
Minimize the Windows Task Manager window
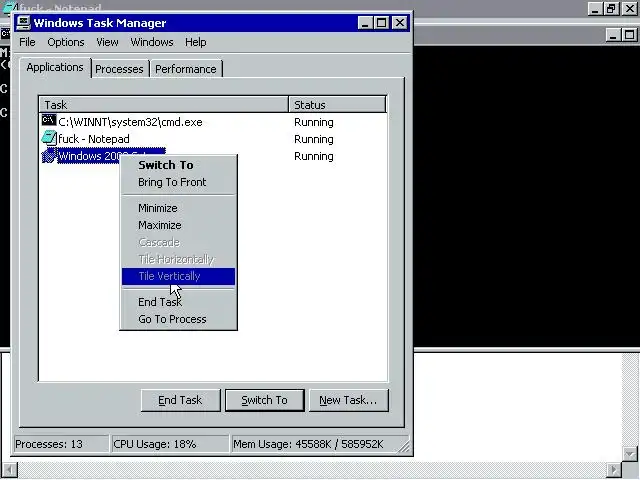click(365, 23)
